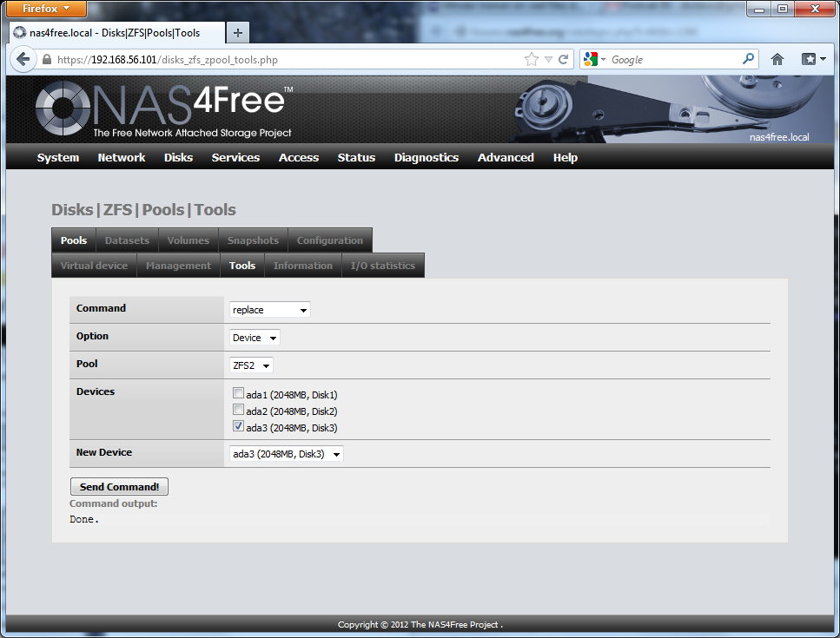
Task: Select the Tools sub-tab
Action: pos(242,266)
